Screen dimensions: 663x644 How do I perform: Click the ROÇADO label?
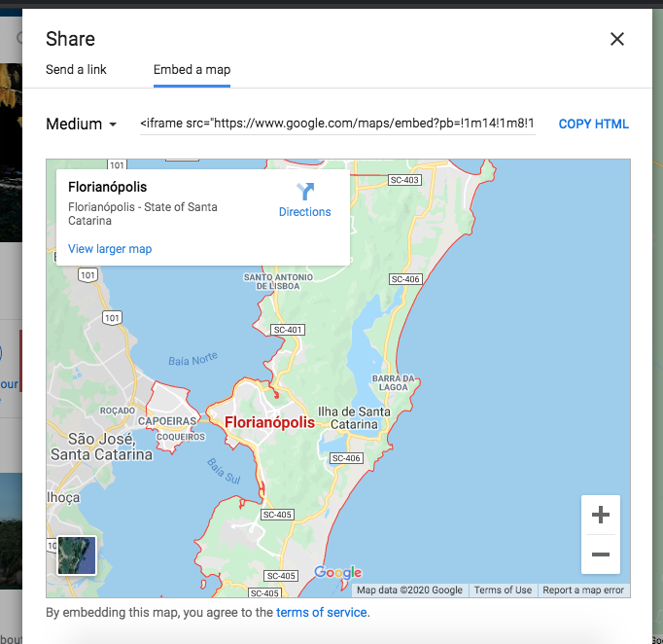[x=117, y=411]
